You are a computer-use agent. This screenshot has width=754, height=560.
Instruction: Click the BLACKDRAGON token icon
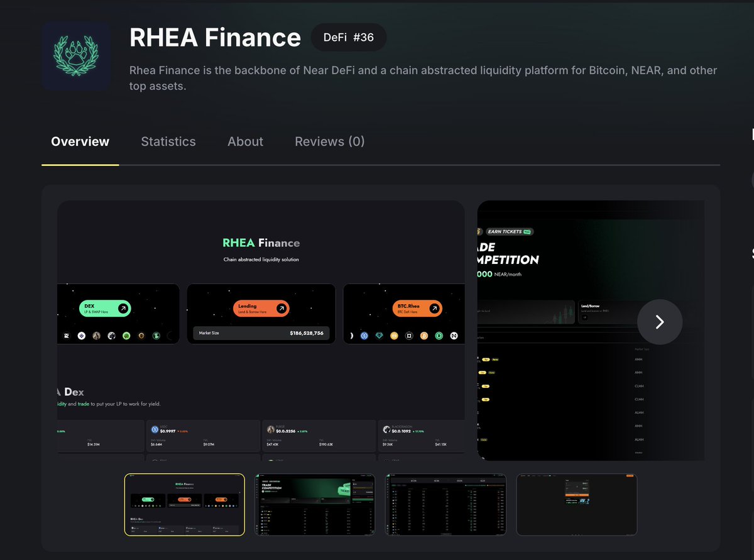click(387, 429)
